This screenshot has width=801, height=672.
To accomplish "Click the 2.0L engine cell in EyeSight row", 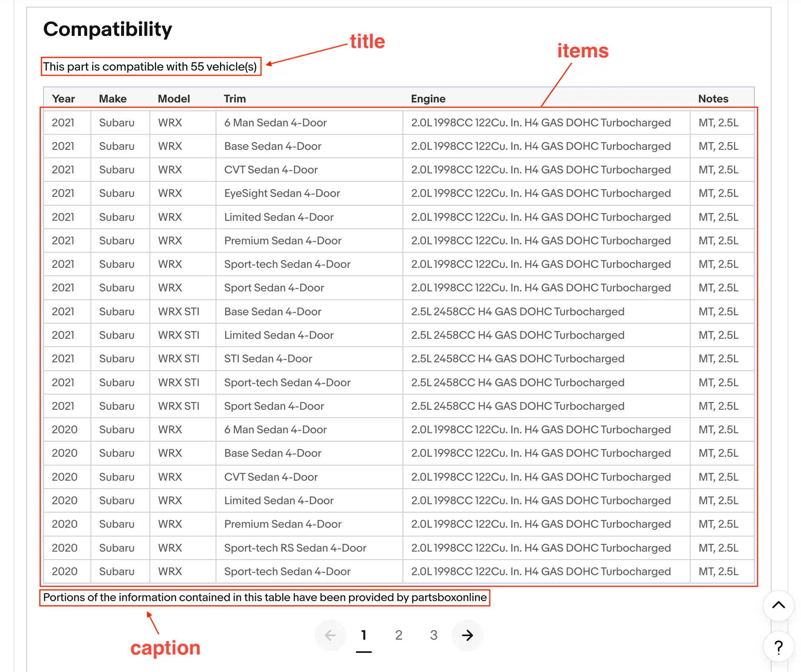I will point(546,193).
